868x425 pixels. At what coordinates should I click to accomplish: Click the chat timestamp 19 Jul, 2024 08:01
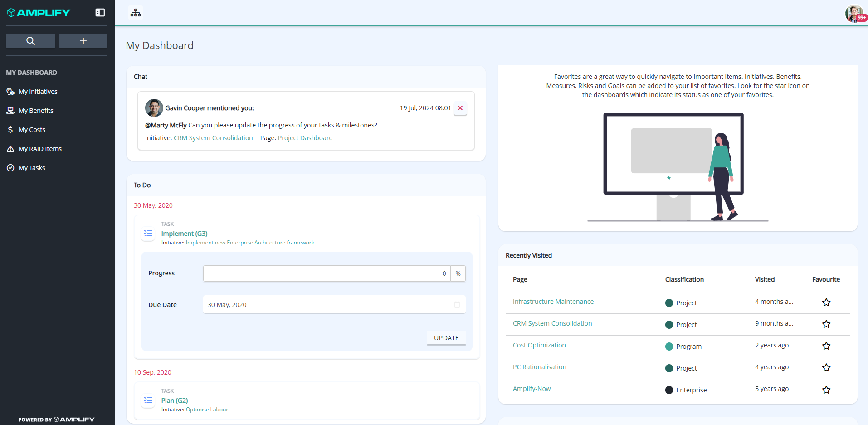tap(425, 108)
